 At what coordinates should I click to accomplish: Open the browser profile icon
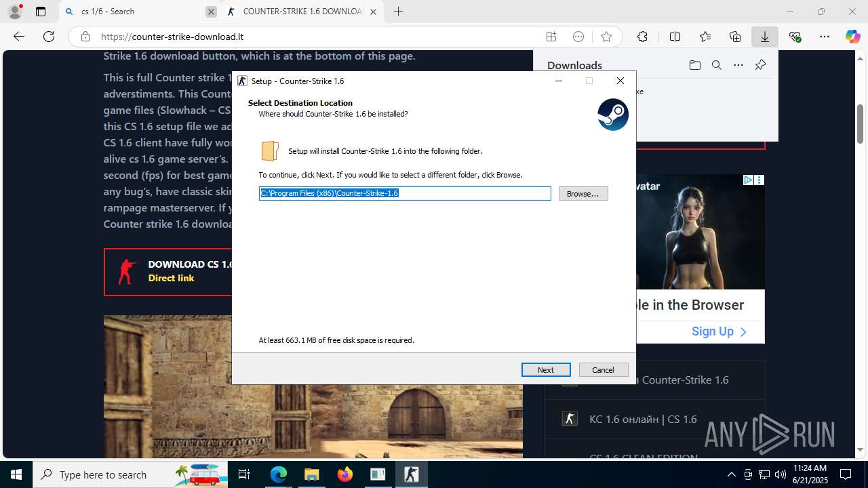(x=14, y=12)
